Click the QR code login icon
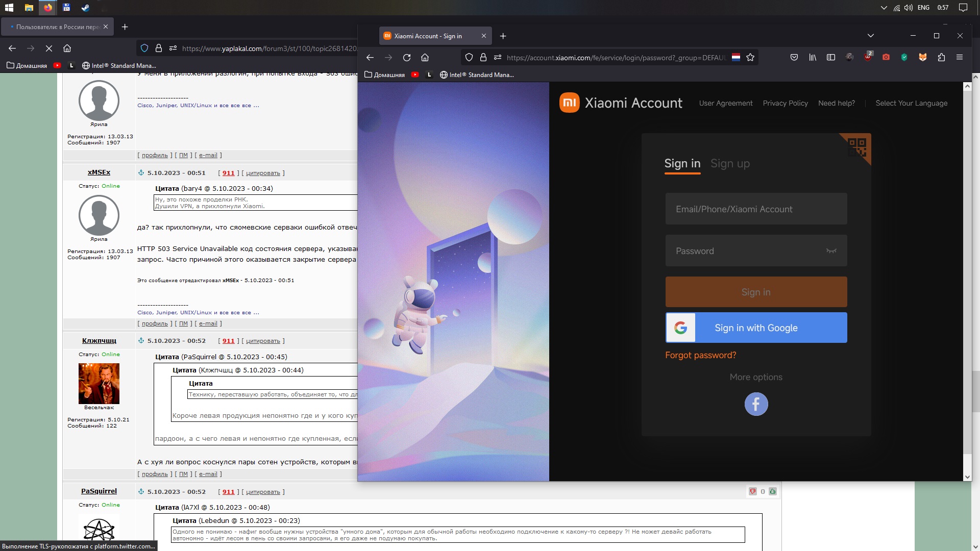 pyautogui.click(x=857, y=147)
